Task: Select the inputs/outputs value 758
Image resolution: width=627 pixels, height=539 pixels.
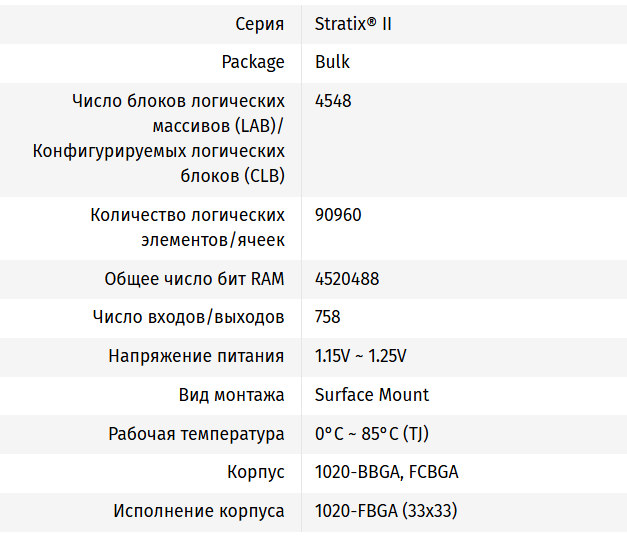Action: coord(328,317)
